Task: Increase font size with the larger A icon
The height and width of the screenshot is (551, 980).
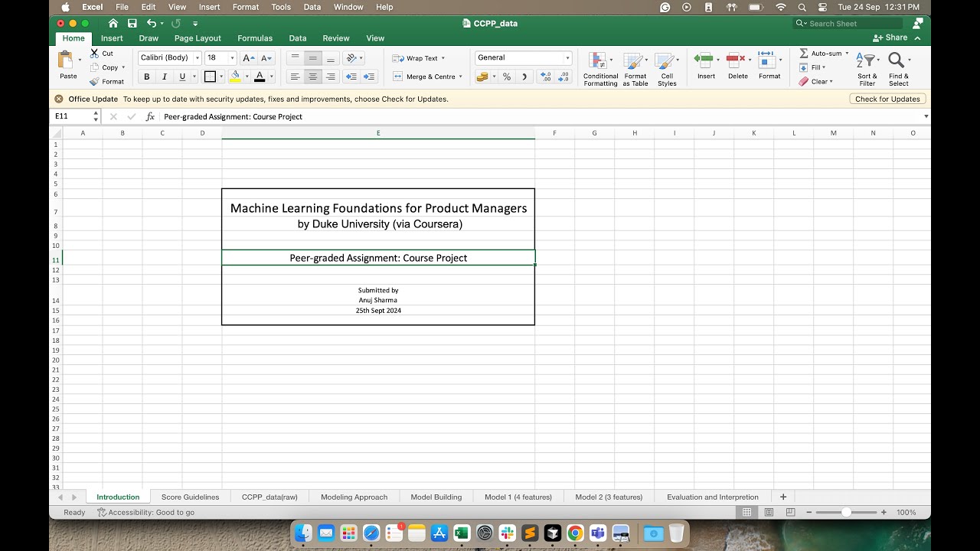Action: coord(248,58)
